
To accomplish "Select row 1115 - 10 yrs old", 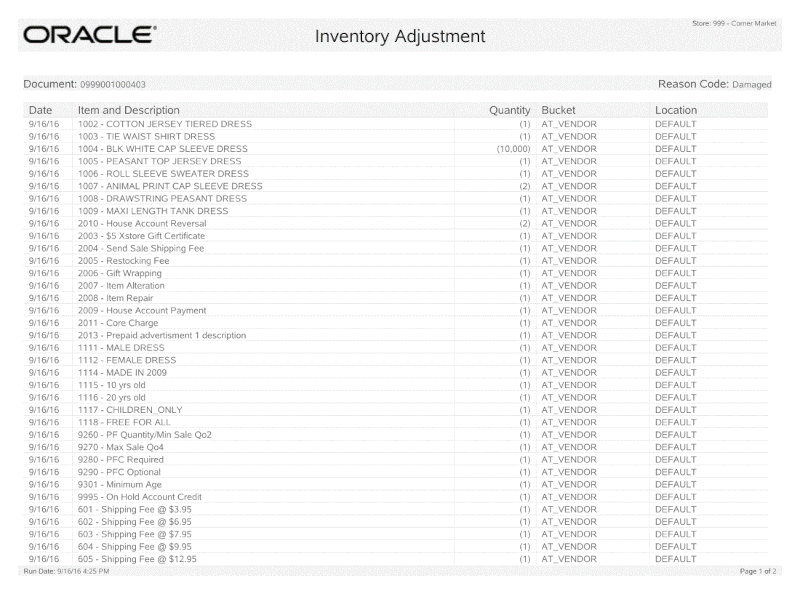I will pos(395,385).
